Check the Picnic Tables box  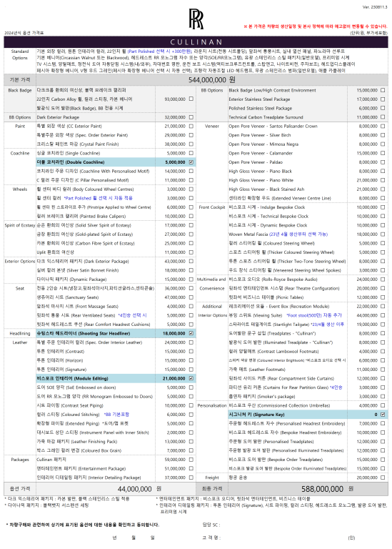pos(383,297)
